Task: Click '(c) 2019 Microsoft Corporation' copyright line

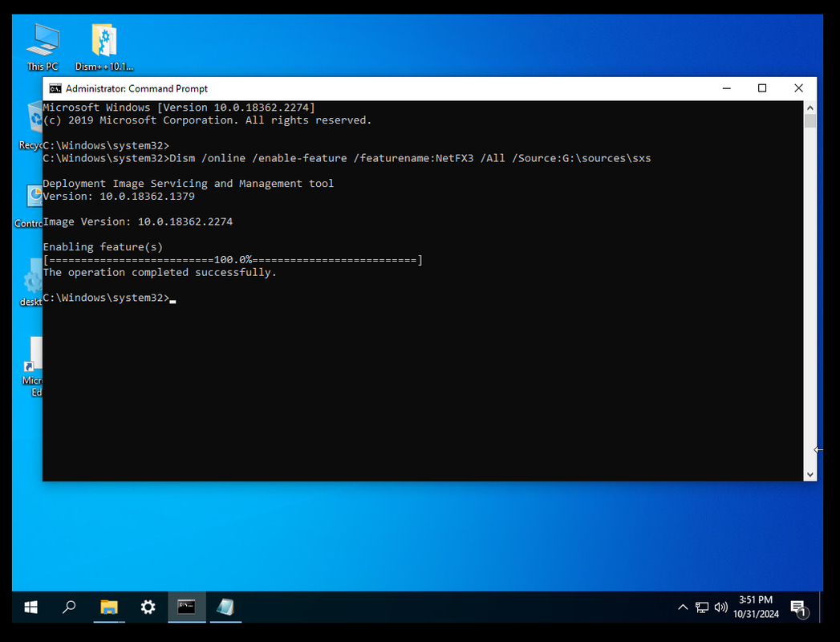Action: pos(207,120)
